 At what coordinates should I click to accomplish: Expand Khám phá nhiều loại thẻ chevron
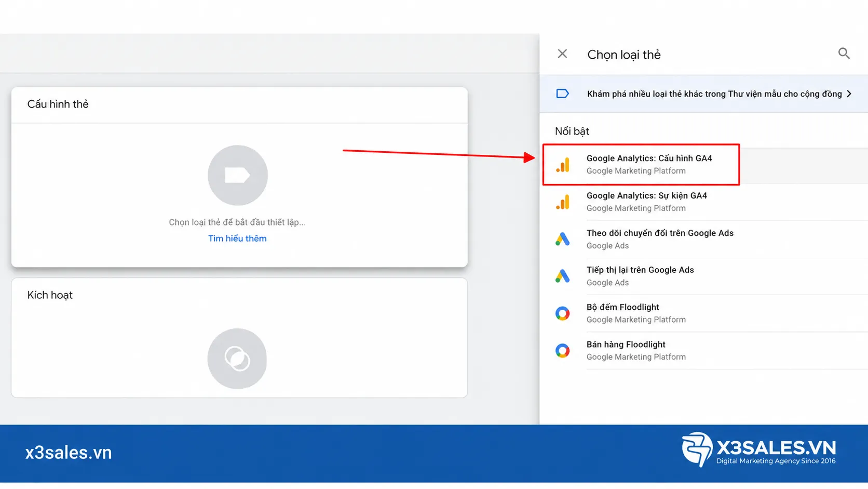pyautogui.click(x=849, y=94)
